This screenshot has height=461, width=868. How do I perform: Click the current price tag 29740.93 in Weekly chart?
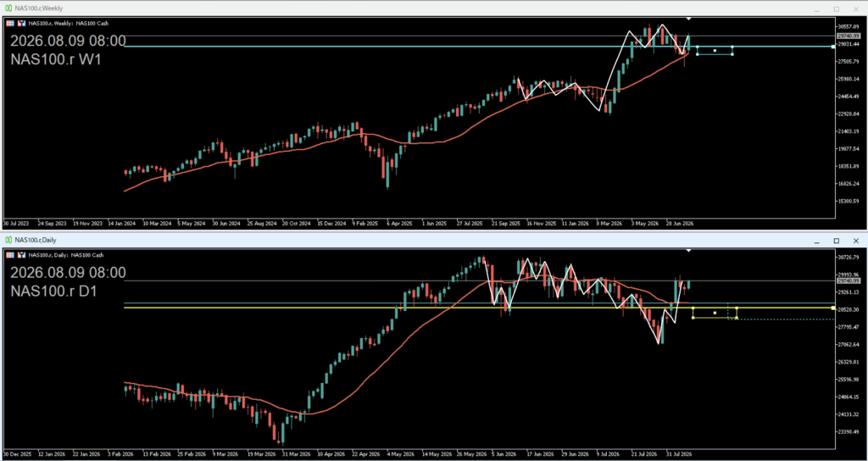pyautogui.click(x=848, y=36)
